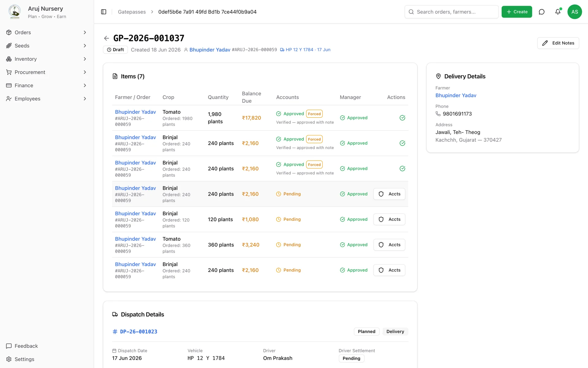Click the Delivery Details location pin icon
The image size is (588, 368).
438,76
